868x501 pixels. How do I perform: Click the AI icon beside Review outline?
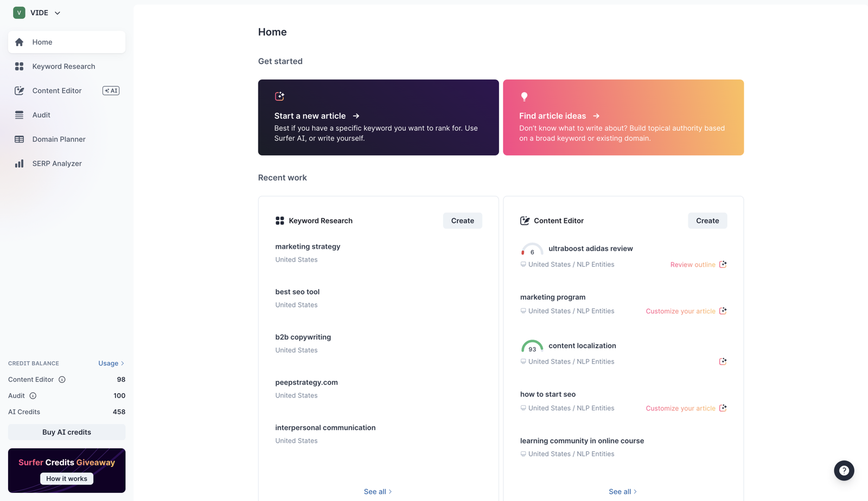pos(723,264)
